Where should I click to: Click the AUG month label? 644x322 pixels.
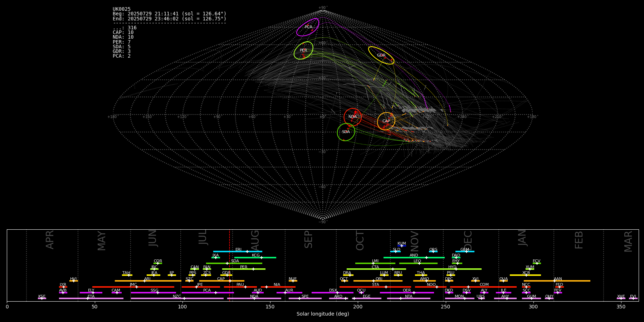click(255, 240)
